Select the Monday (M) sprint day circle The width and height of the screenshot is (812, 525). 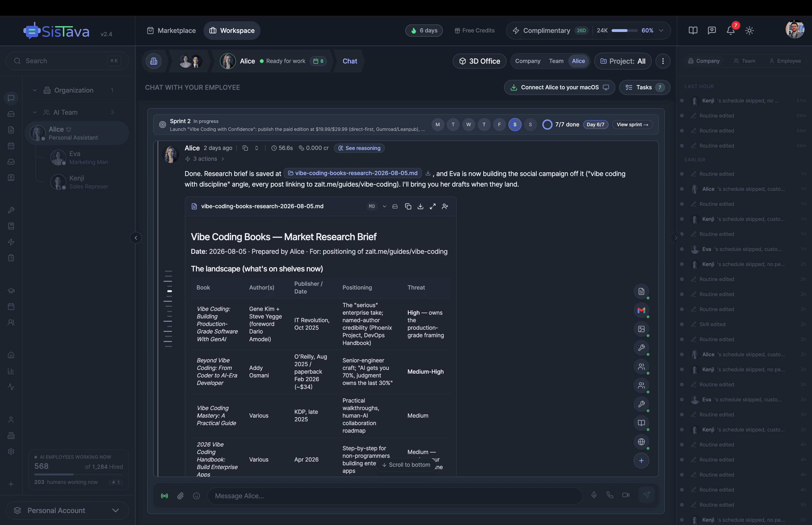[437, 124]
